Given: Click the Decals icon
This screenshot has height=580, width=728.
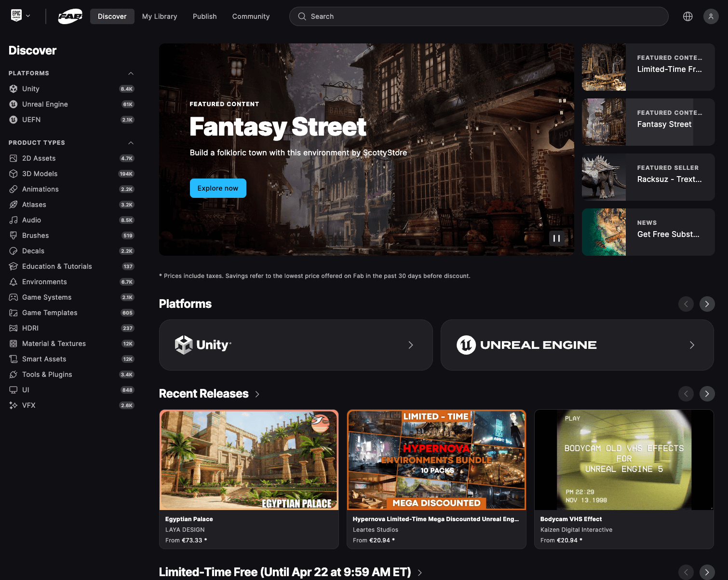Looking at the screenshot, I should (x=13, y=251).
